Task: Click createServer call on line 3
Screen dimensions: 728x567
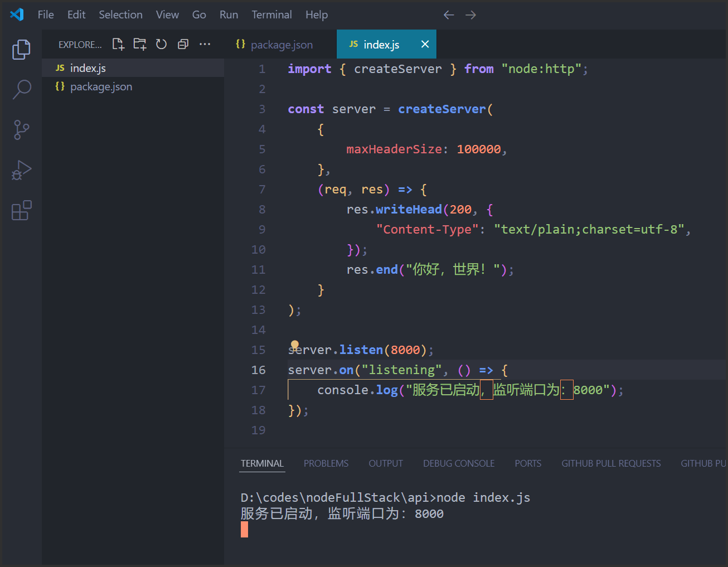Action: (x=441, y=109)
